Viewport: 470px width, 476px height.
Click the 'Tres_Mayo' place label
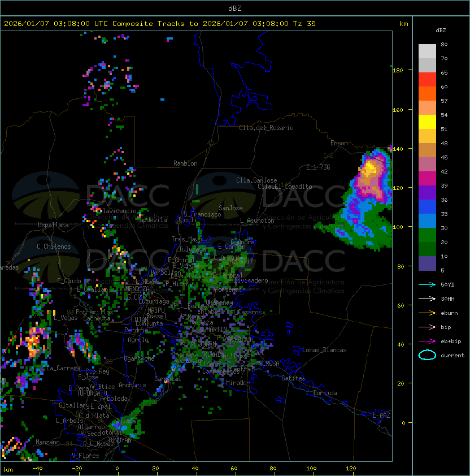(x=186, y=239)
